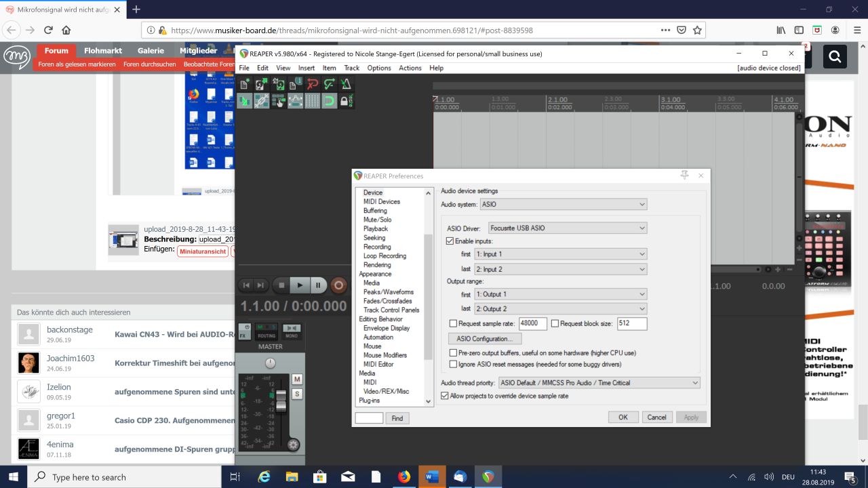Viewport: 868px width, 488px height.
Task: Click the sample rate field showing 48000
Action: (533, 323)
